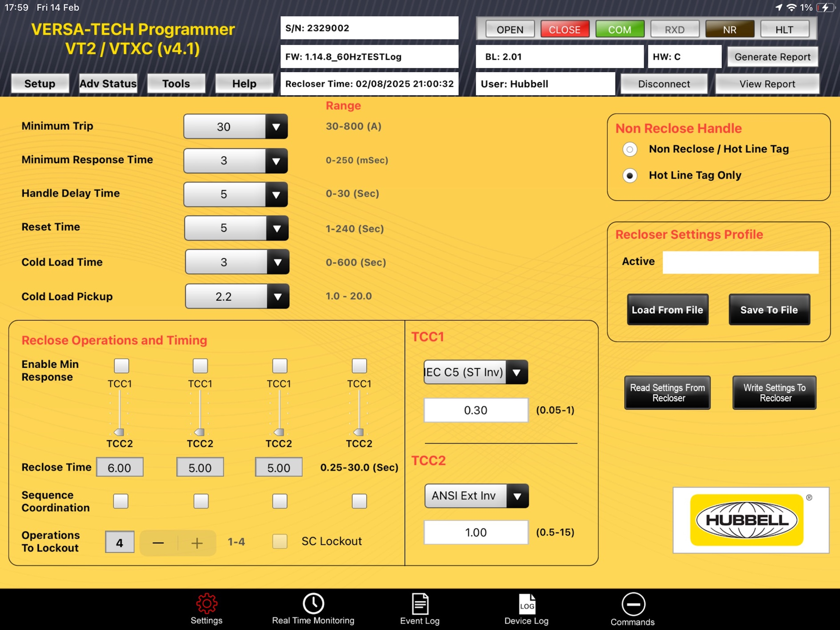
Task: Open the Adv Status menu
Action: click(108, 84)
